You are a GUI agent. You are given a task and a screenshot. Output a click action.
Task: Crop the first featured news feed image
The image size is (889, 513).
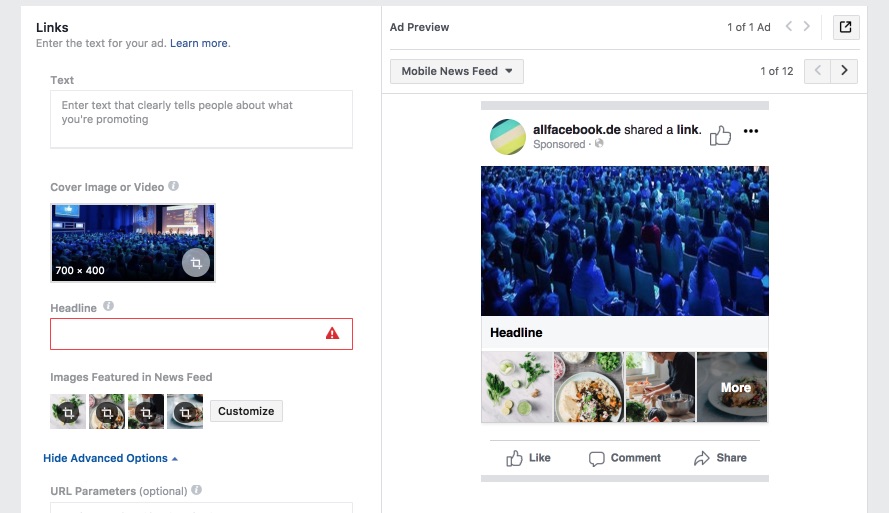pyautogui.click(x=68, y=412)
